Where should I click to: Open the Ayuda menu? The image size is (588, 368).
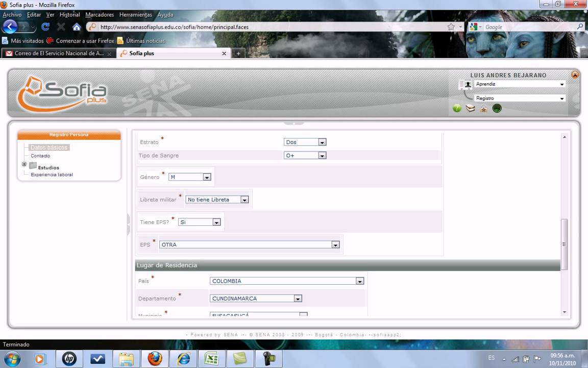tap(165, 15)
